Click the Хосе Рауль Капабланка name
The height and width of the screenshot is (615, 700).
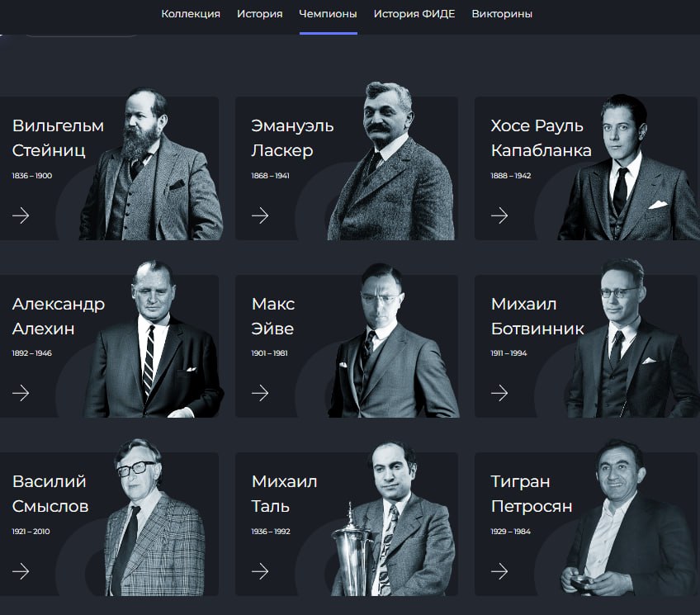(541, 138)
